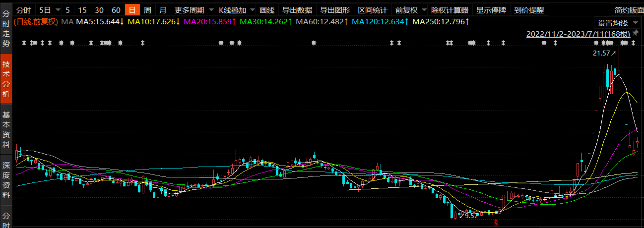Screen dimensions: 644x228
Task: Switch to 基本资料 sidebar tab
Action: point(6,129)
